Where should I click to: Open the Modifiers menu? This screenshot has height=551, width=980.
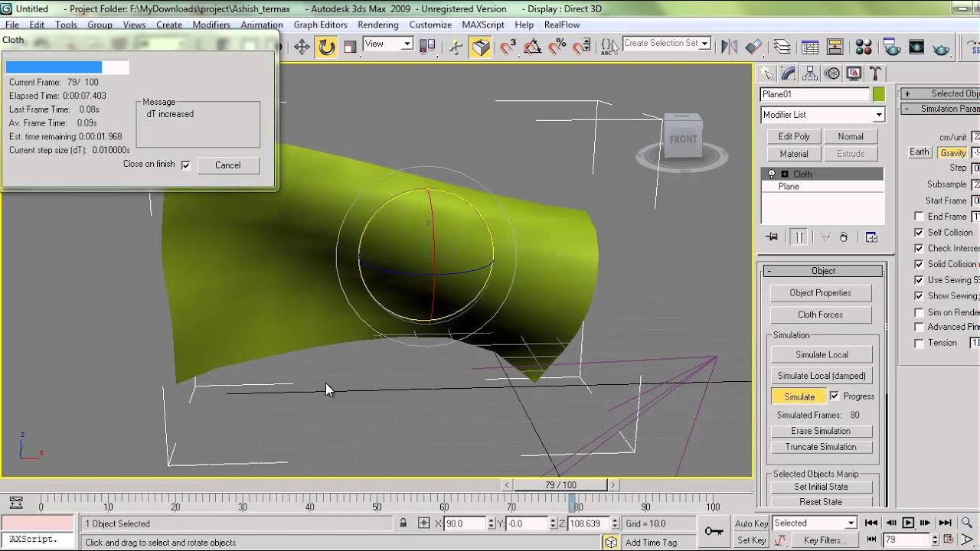click(211, 24)
